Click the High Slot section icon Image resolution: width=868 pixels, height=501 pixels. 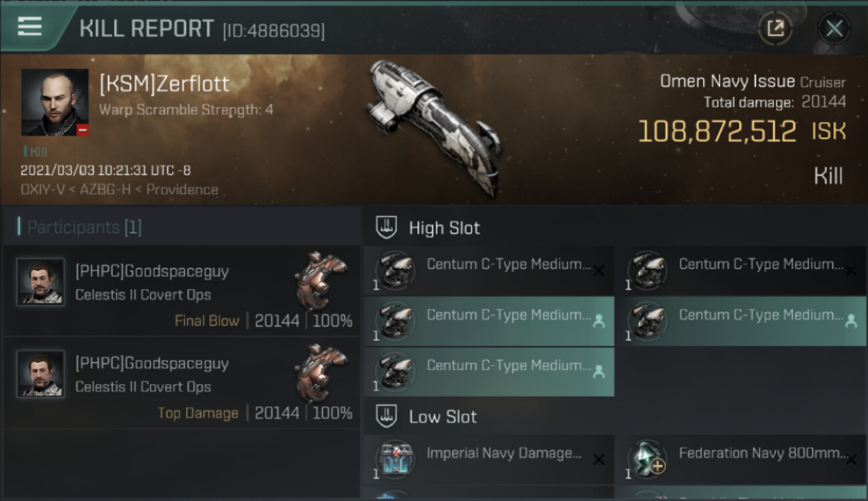pyautogui.click(x=387, y=228)
